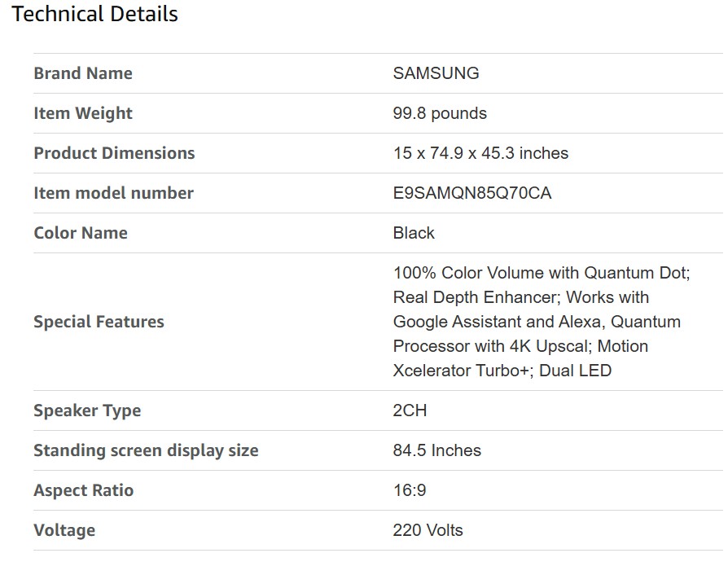
Task: Click the Special Features label
Action: [99, 322]
